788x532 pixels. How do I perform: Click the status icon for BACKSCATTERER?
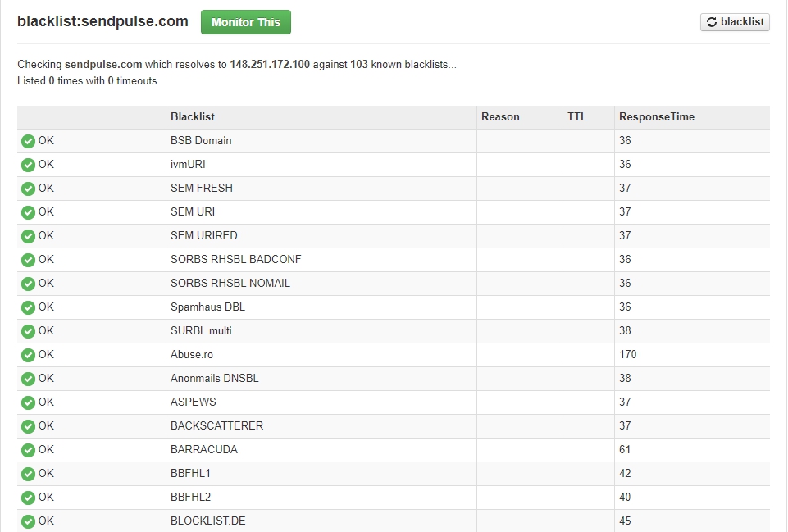pyautogui.click(x=28, y=426)
